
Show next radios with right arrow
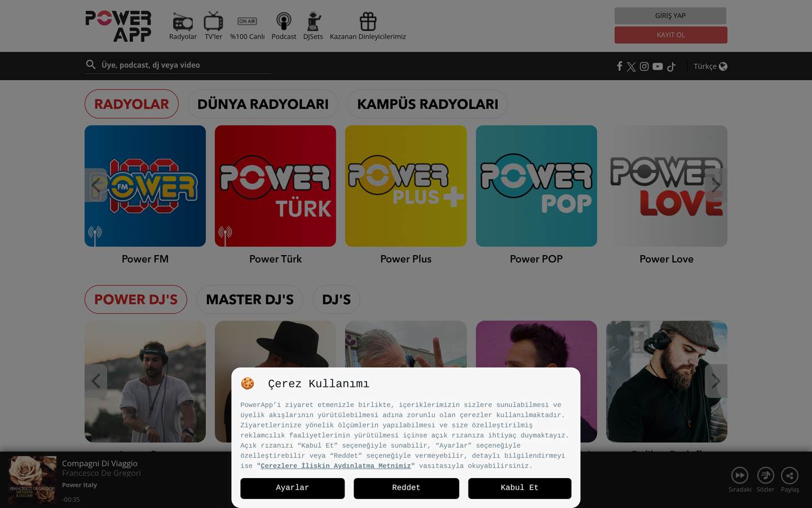pos(716,185)
